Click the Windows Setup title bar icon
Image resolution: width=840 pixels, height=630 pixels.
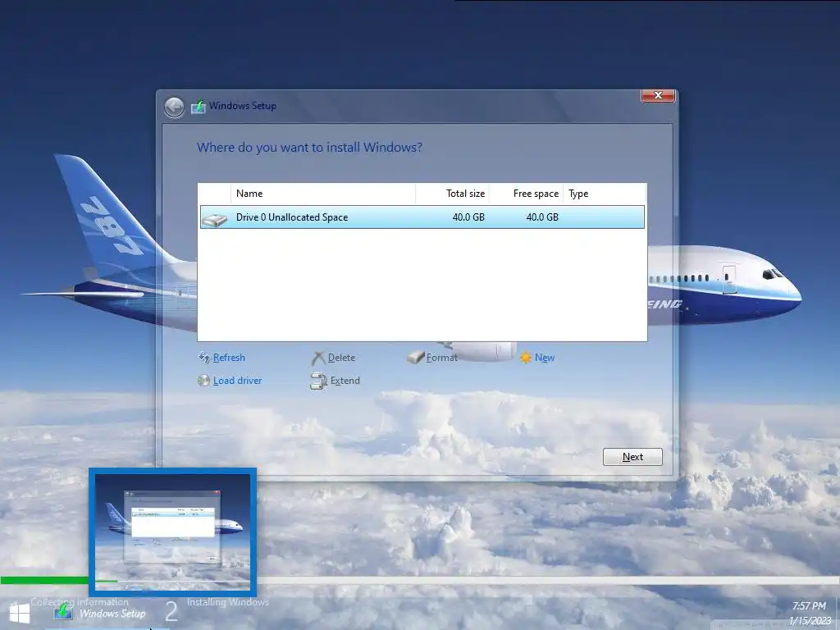pos(199,106)
